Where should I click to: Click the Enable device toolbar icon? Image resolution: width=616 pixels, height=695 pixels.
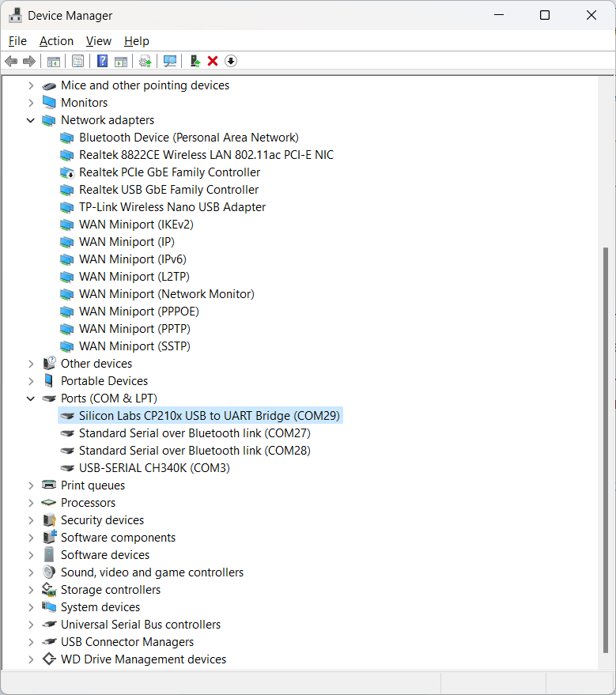(x=195, y=61)
